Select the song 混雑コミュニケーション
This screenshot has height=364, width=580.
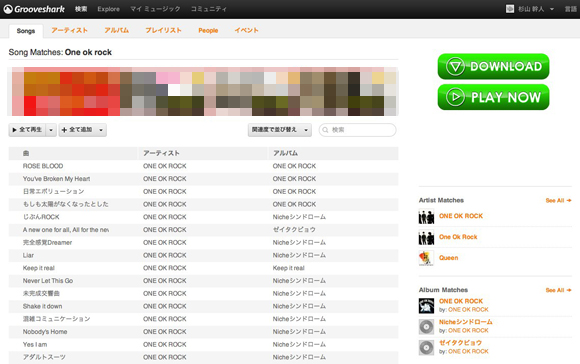tap(56, 319)
